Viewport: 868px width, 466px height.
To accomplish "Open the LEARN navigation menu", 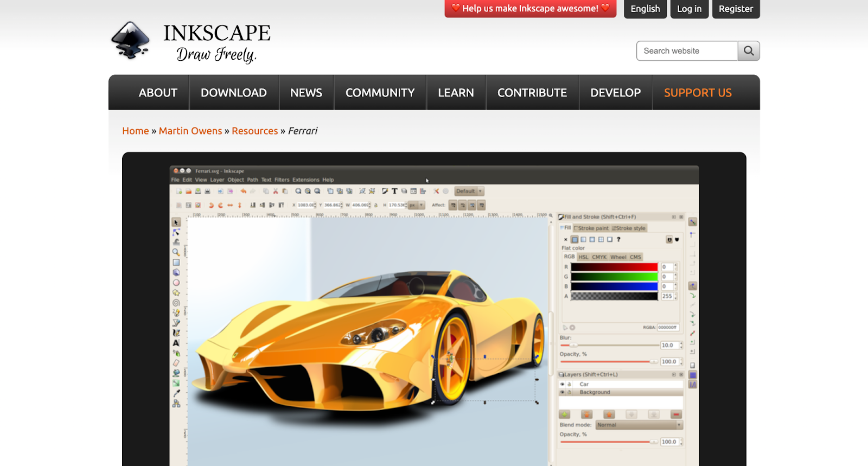I will pyautogui.click(x=456, y=93).
